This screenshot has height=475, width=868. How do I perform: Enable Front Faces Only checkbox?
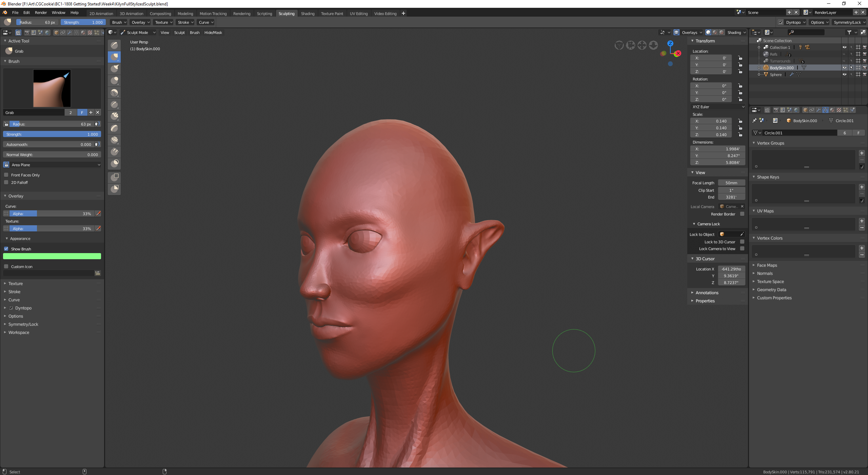(x=6, y=175)
